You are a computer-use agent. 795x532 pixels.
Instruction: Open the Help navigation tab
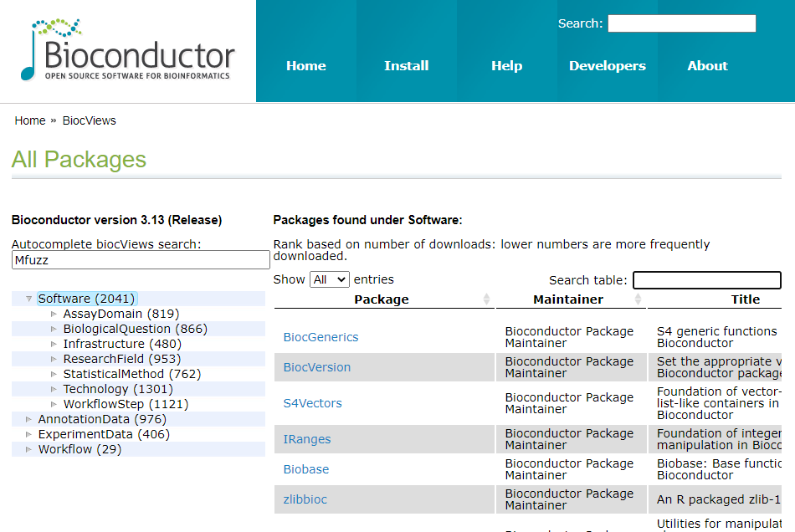tap(506, 66)
